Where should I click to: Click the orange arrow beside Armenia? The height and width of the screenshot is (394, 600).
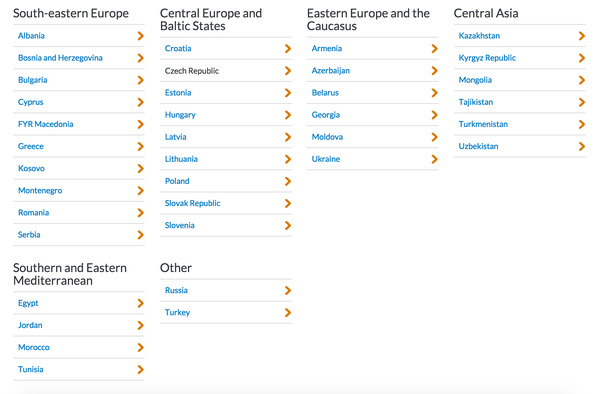434,49
